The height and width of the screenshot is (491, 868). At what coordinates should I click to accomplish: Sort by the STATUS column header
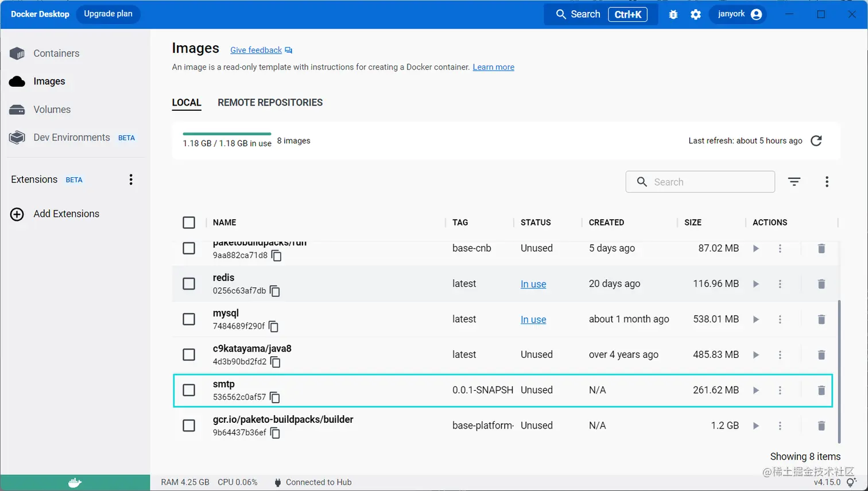pyautogui.click(x=536, y=223)
